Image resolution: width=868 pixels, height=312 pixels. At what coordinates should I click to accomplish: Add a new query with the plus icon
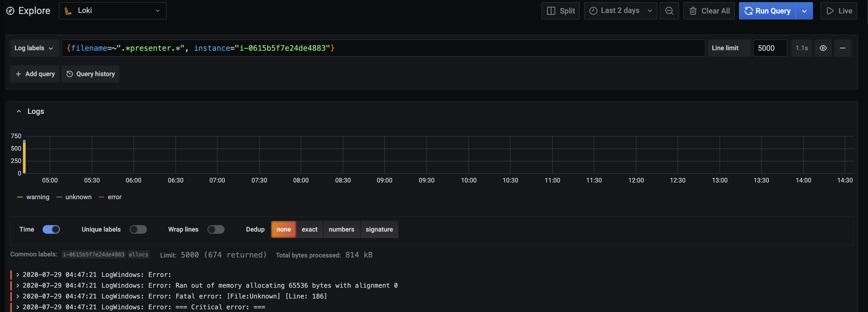point(35,74)
